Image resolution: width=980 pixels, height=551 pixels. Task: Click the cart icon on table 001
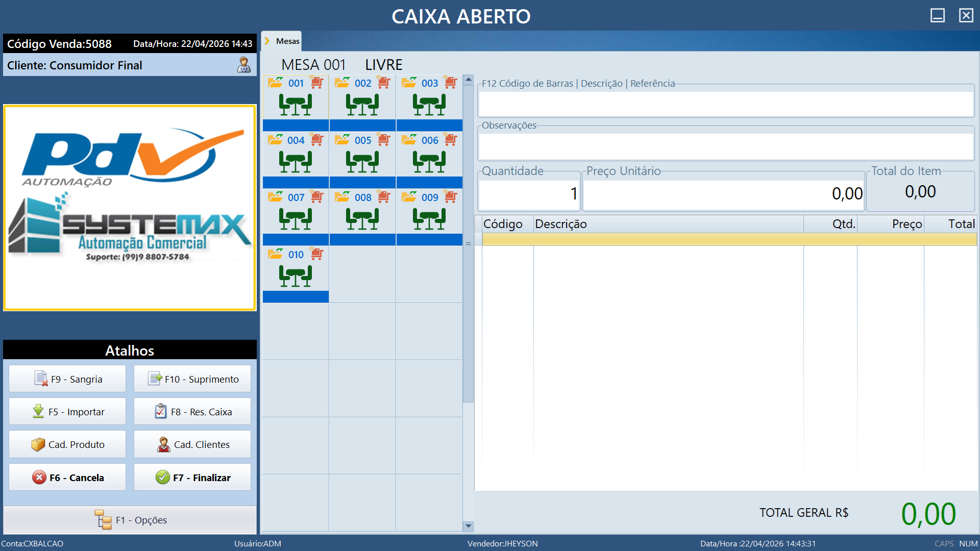pos(317,82)
